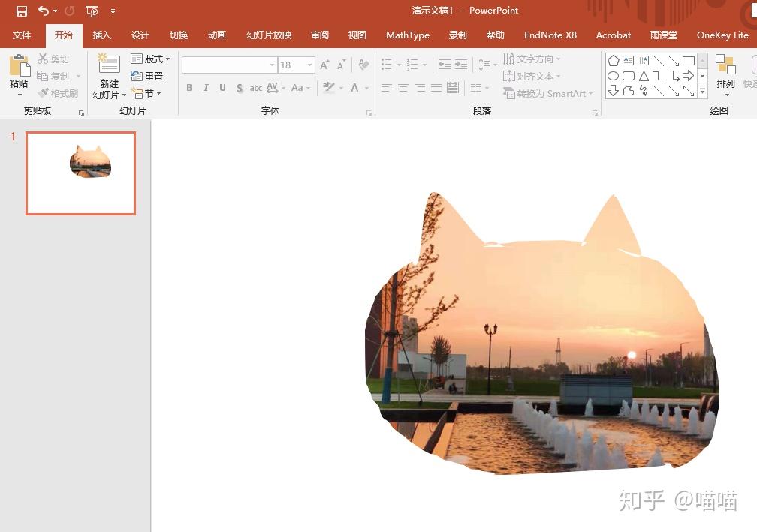Click the 剪切 scissors button

tap(53, 59)
